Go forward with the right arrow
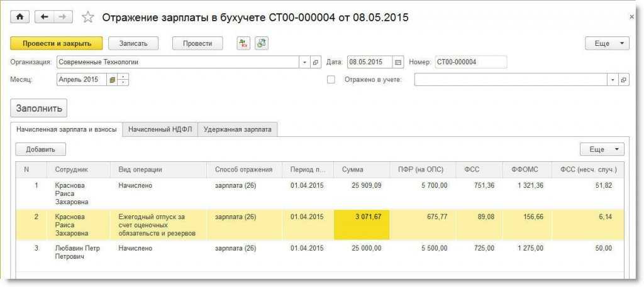 click(63, 17)
